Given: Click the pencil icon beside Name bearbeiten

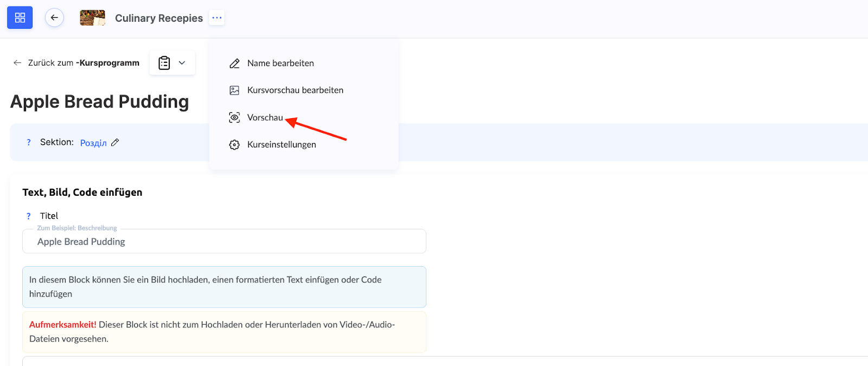Looking at the screenshot, I should [x=234, y=63].
